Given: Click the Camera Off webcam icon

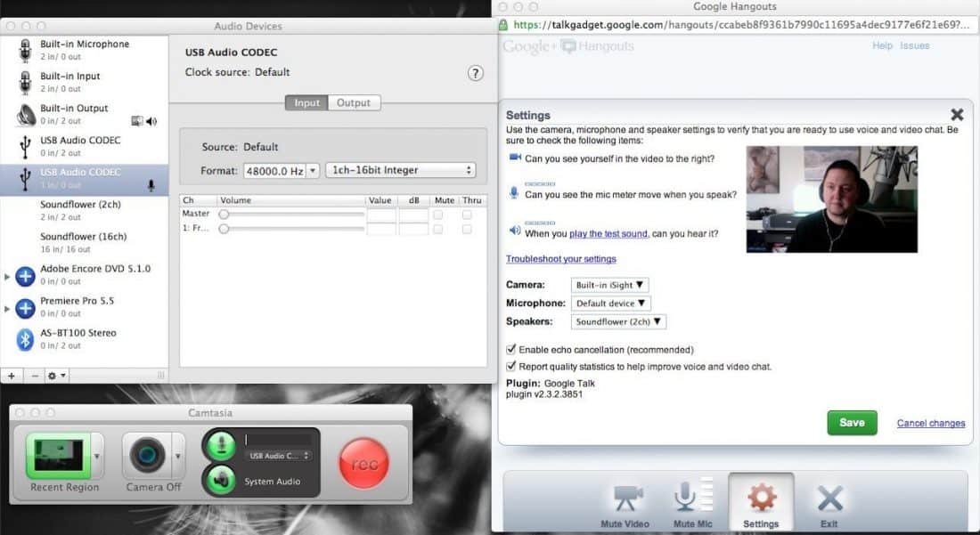Looking at the screenshot, I should 146,456.
